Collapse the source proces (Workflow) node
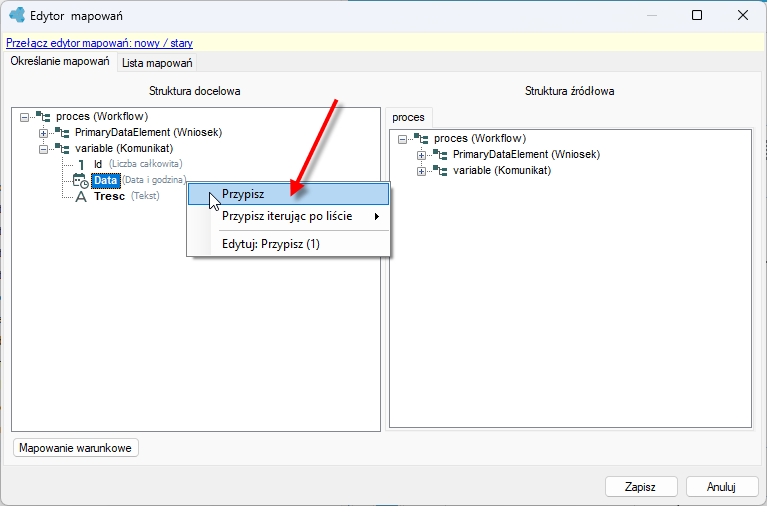 click(x=402, y=139)
